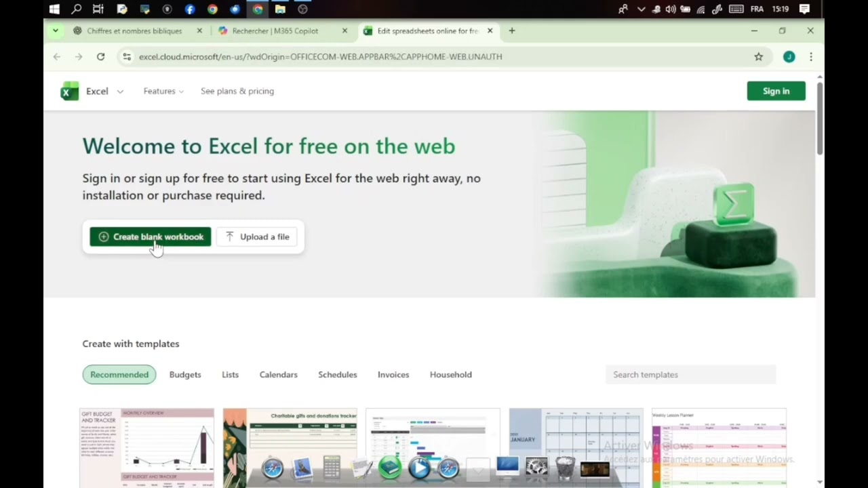
Task: Open a new browser tab with plus
Action: [512, 30]
